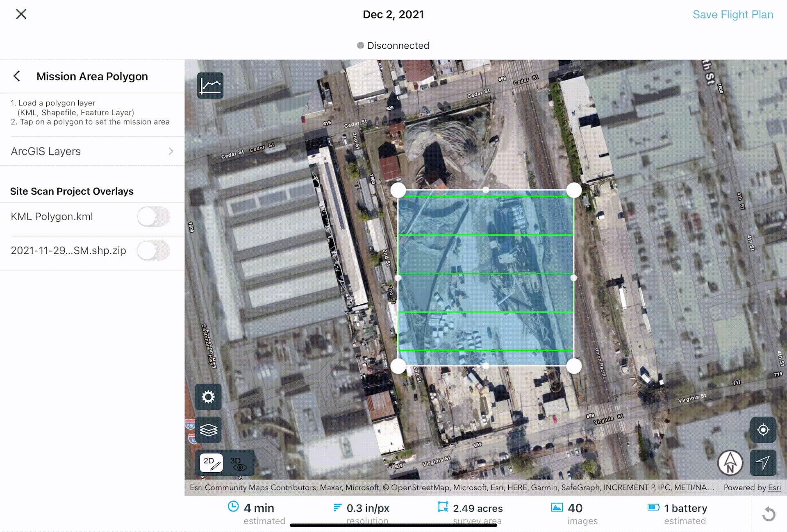The width and height of the screenshot is (787, 532).
Task: Open the Esri attribution link
Action: 774,487
